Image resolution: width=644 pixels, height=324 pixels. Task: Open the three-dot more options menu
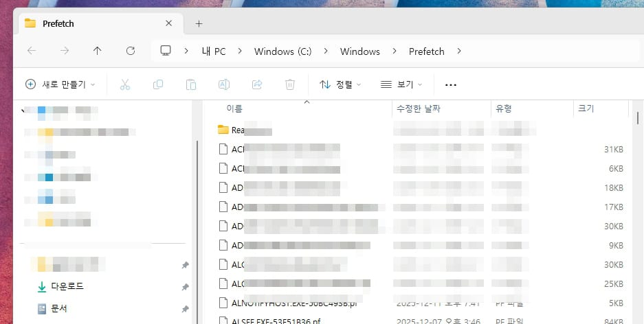[451, 85]
